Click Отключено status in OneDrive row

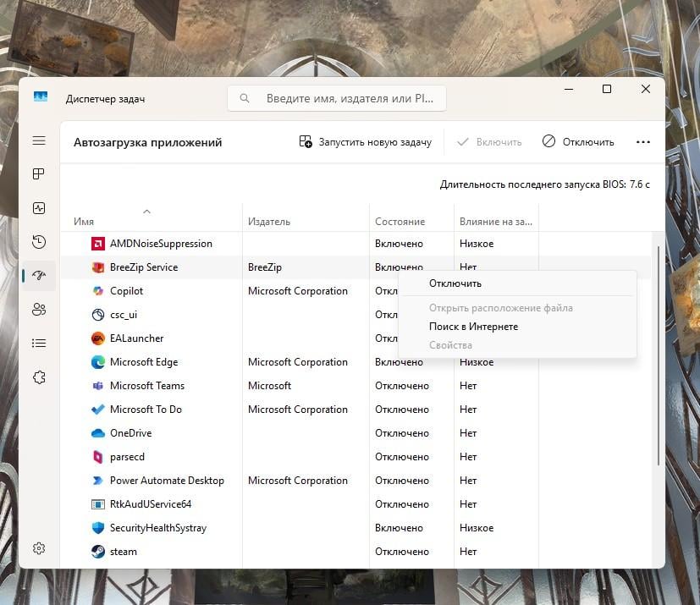[402, 433]
